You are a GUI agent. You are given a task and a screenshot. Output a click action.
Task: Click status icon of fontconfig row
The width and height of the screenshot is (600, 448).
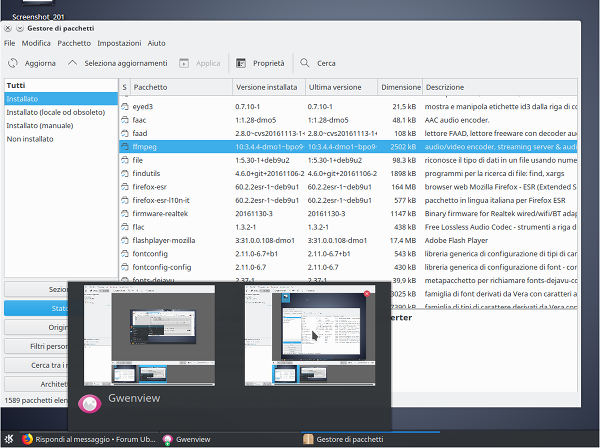pyautogui.click(x=125, y=254)
